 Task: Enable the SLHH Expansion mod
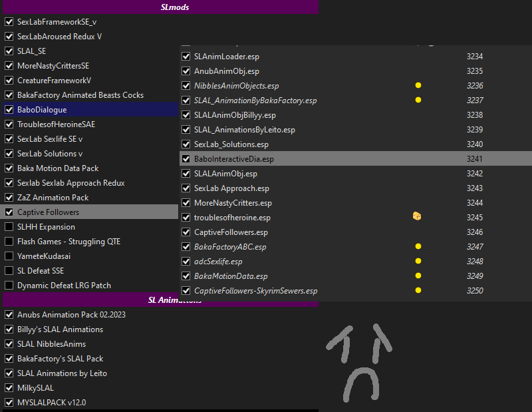click(x=9, y=226)
